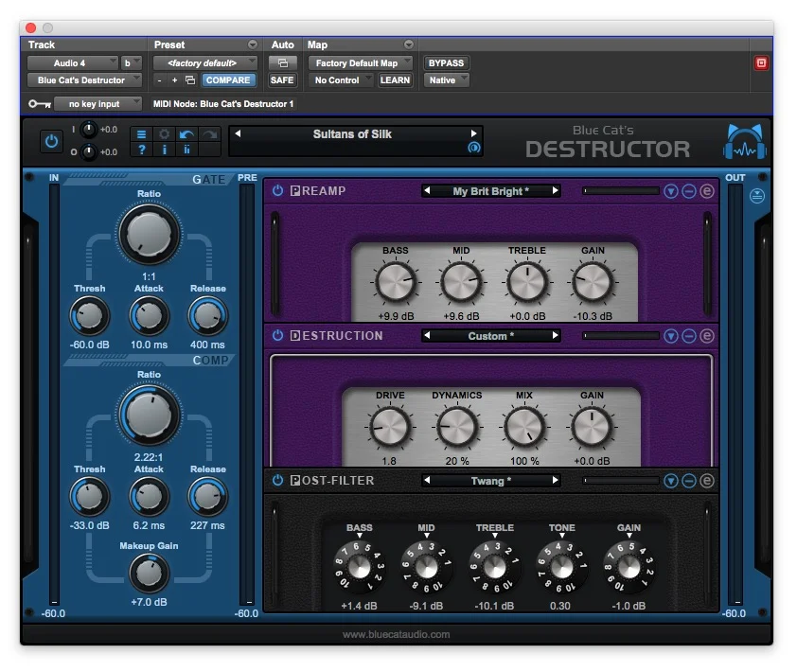The height and width of the screenshot is (672, 797).
Task: Open the Factory Default Map dropdown
Action: [361, 63]
